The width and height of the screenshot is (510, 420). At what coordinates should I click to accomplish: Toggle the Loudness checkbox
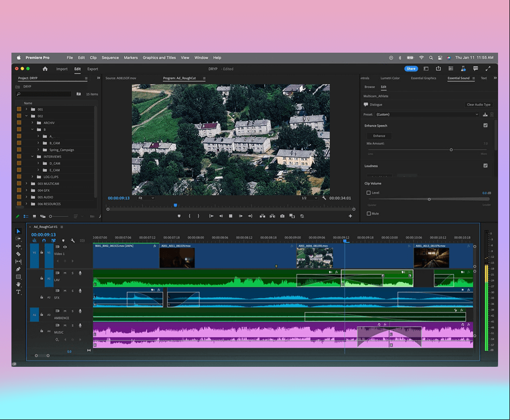pyautogui.click(x=485, y=166)
